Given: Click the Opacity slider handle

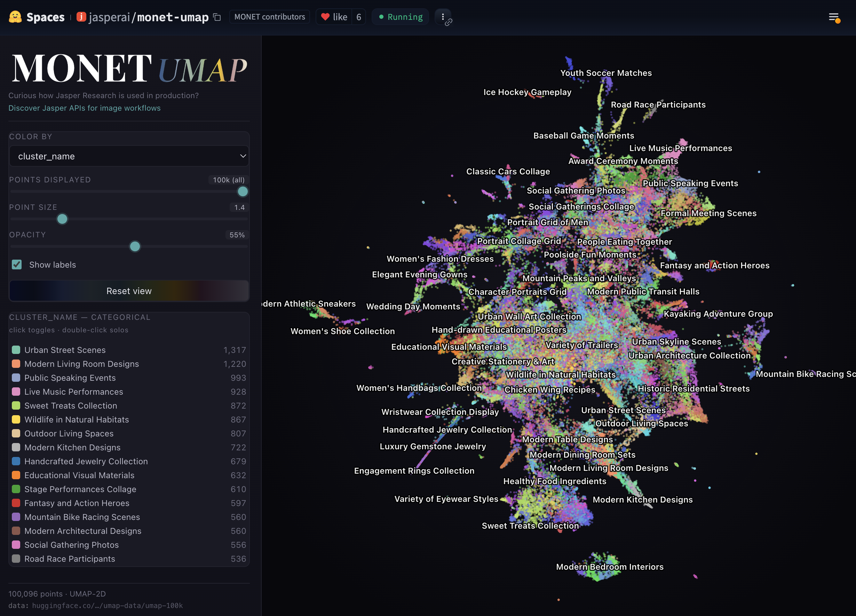Looking at the screenshot, I should 135,246.
